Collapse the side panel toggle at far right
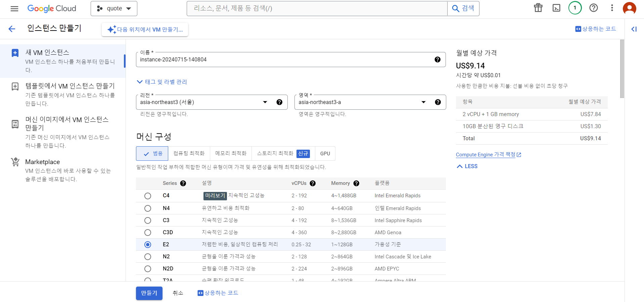644x302 pixels. (634, 29)
